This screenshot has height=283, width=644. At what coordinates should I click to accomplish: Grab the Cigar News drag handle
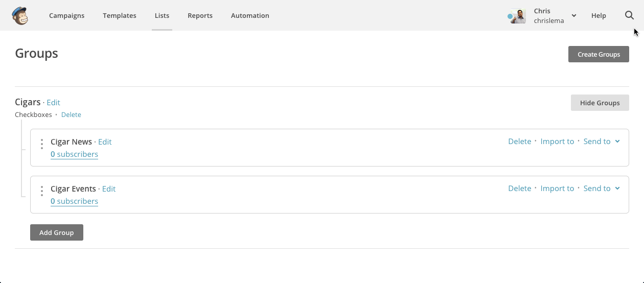(42, 144)
